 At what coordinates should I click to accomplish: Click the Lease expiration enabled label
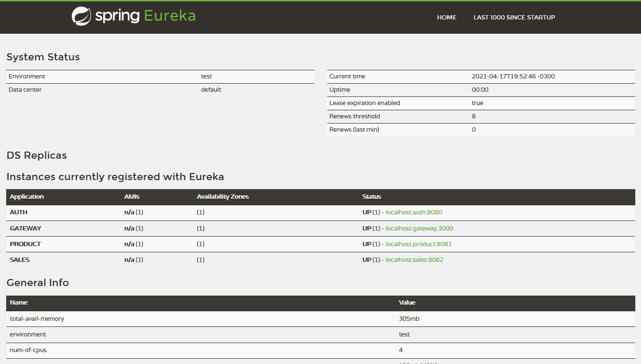coord(365,103)
